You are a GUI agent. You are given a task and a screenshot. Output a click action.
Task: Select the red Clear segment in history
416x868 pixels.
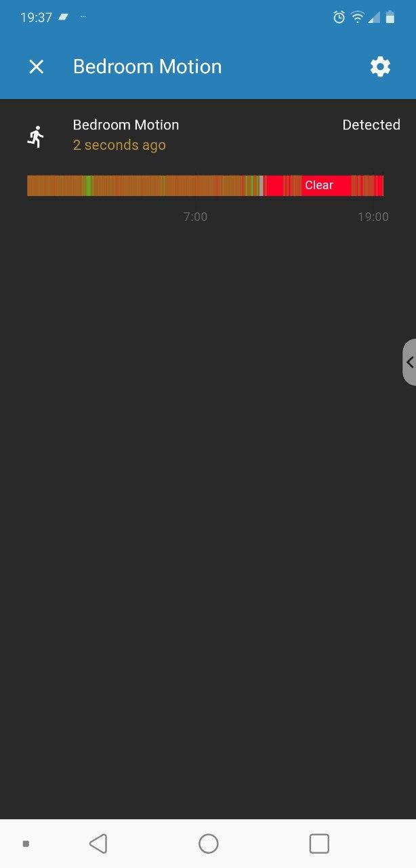click(x=319, y=186)
